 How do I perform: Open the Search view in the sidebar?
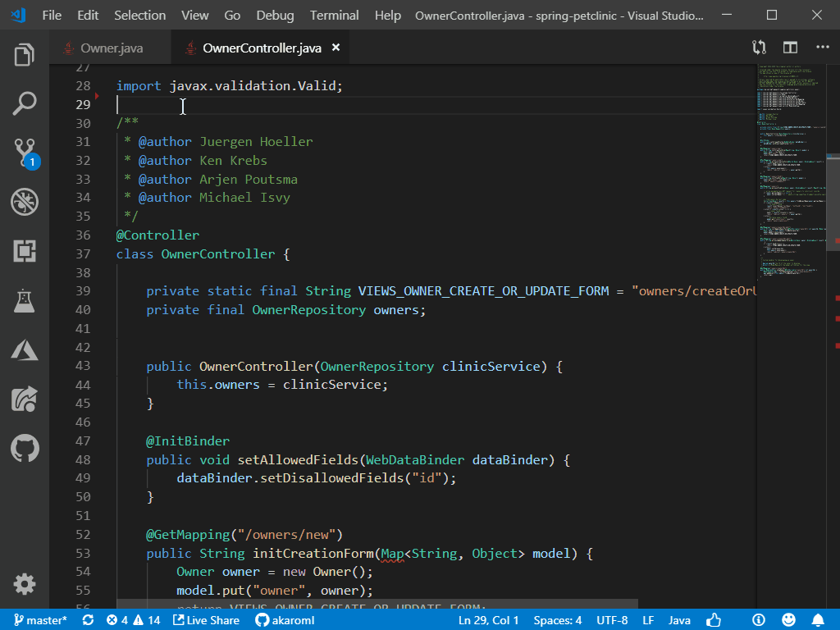pyautogui.click(x=25, y=103)
